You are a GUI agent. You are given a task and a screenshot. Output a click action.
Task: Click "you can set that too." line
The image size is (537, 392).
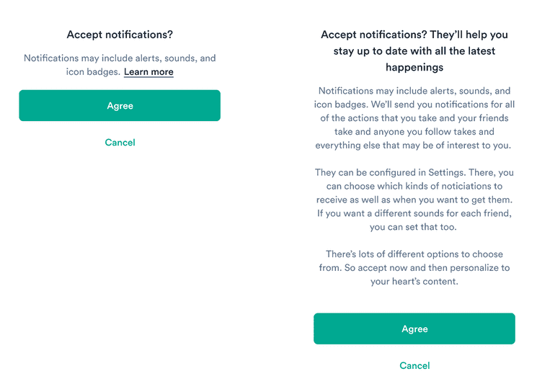tap(414, 227)
